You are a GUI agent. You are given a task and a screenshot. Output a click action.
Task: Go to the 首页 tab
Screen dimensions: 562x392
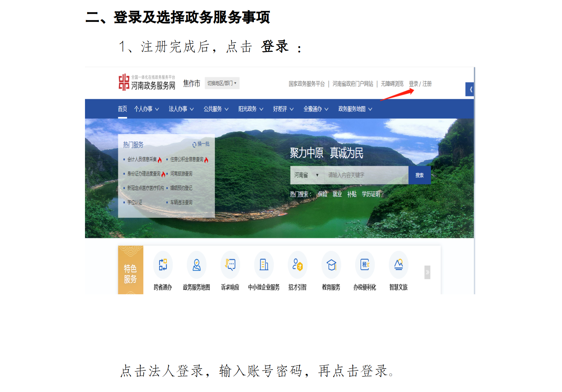point(122,109)
